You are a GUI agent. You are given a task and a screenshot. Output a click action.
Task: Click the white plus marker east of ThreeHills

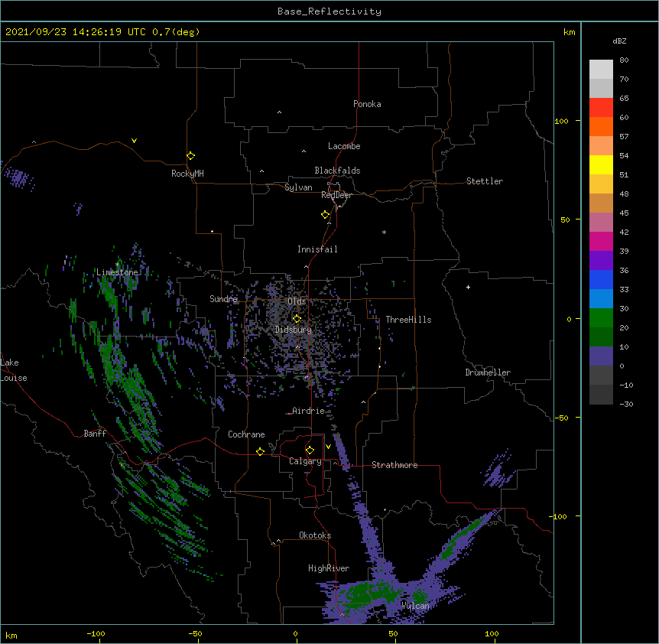point(468,287)
